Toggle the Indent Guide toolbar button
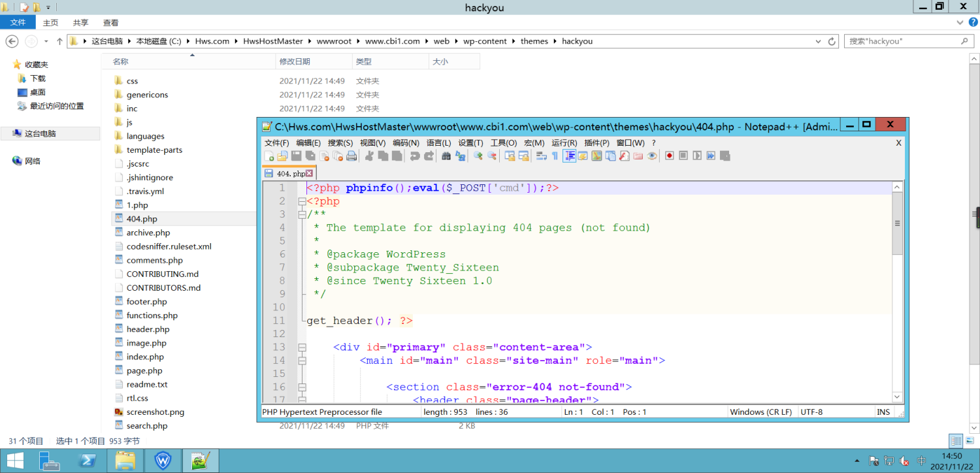Image resolution: width=980 pixels, height=473 pixels. [570, 155]
